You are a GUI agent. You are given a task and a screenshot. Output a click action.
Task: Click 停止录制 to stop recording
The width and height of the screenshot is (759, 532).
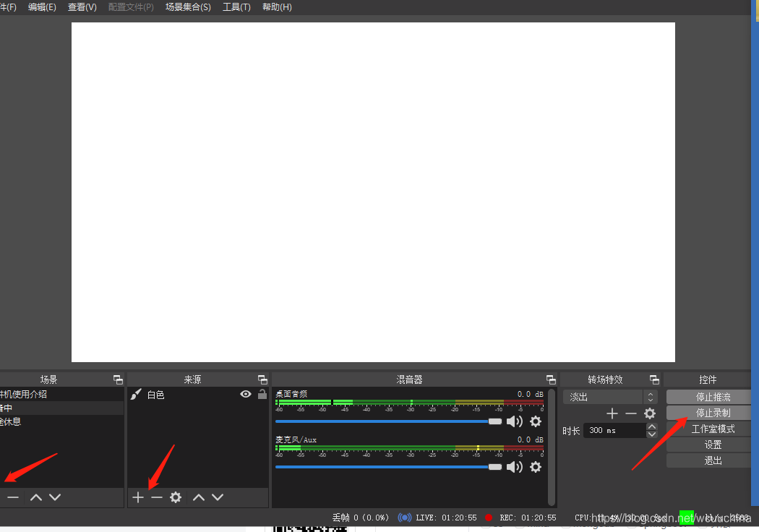coord(708,413)
